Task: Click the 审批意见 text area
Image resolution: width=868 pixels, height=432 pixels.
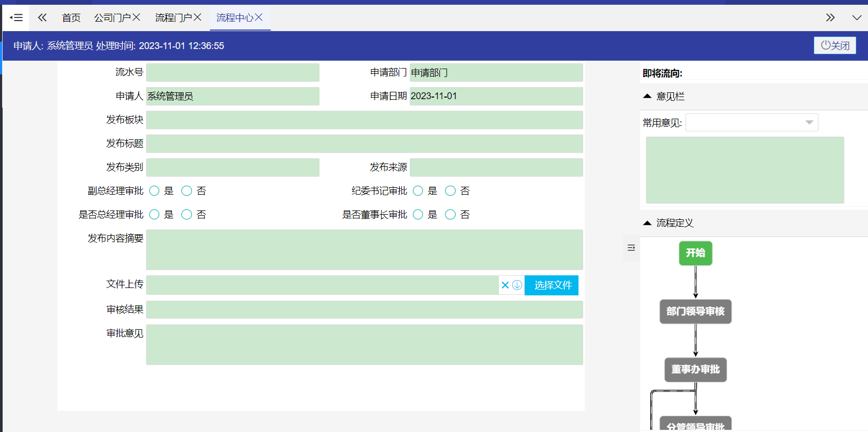Action: 364,344
